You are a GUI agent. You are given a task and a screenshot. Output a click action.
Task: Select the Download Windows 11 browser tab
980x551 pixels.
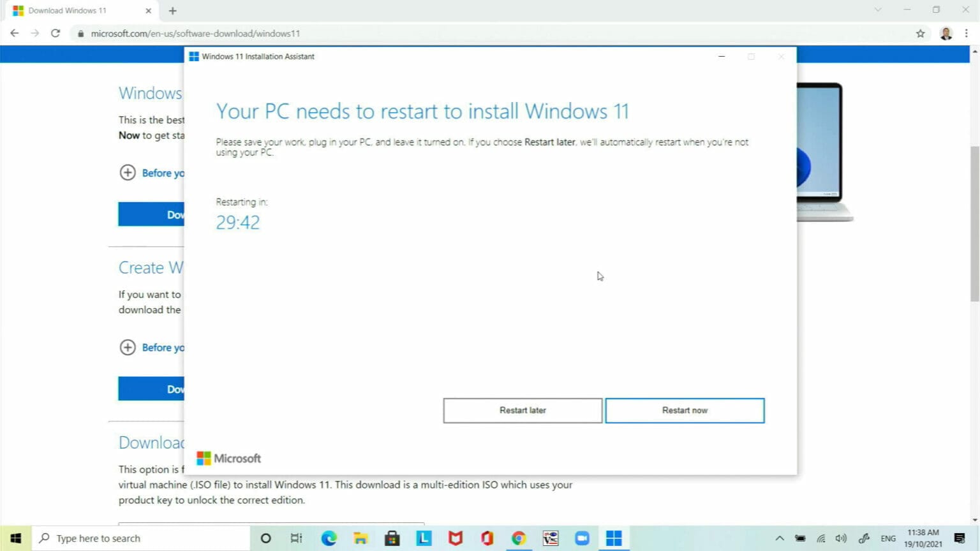click(70, 10)
